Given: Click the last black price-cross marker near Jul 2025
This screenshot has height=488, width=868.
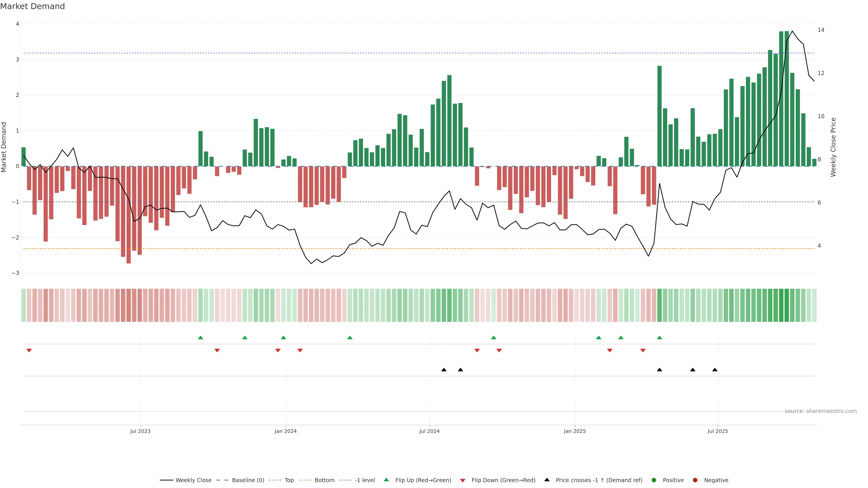Looking at the screenshot, I should pos(715,370).
